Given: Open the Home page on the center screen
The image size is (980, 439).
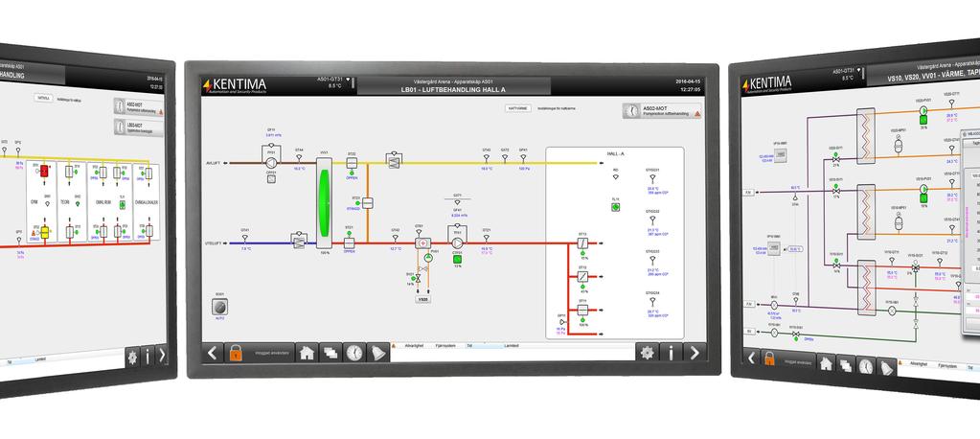Looking at the screenshot, I should point(307,353).
